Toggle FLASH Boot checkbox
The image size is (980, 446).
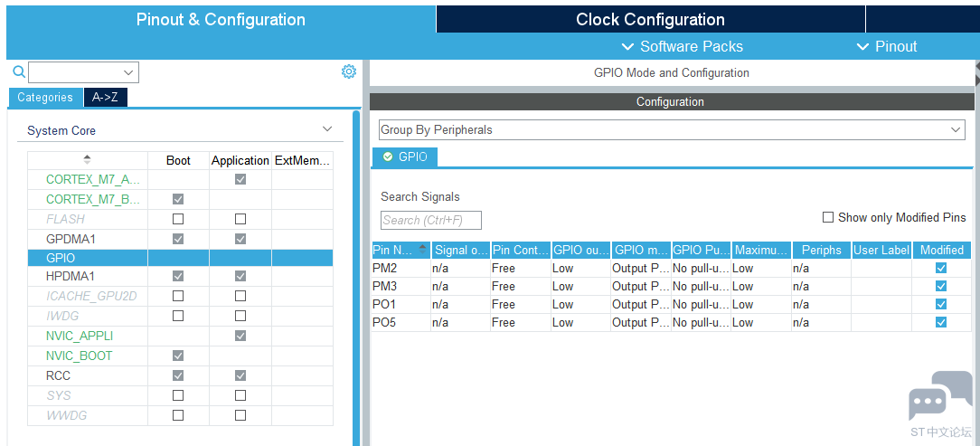coord(178,219)
